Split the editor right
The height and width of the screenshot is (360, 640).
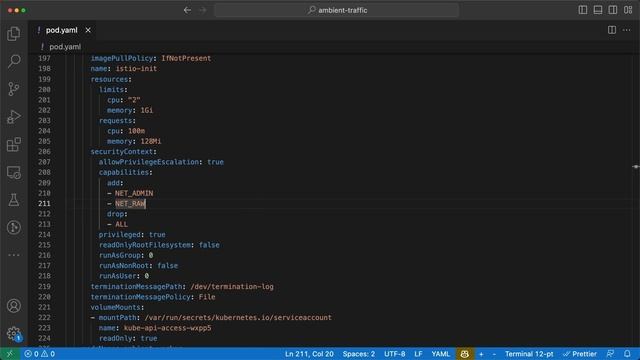[x=612, y=30]
